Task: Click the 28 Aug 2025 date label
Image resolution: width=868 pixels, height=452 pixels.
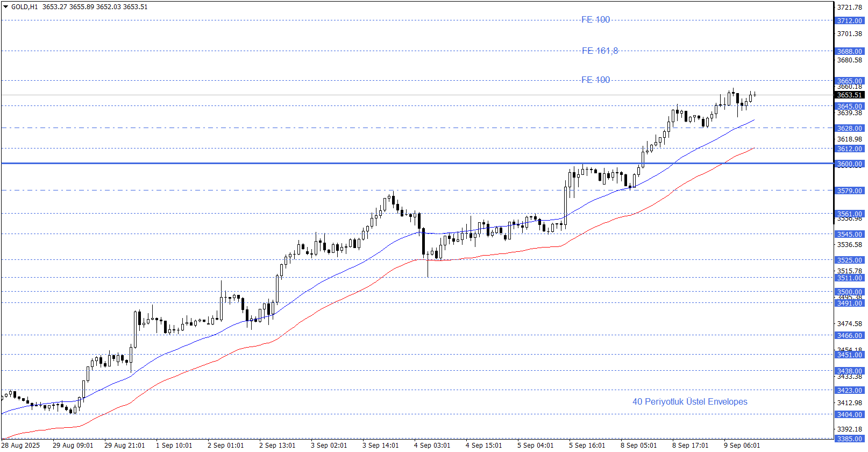Action: point(20,445)
